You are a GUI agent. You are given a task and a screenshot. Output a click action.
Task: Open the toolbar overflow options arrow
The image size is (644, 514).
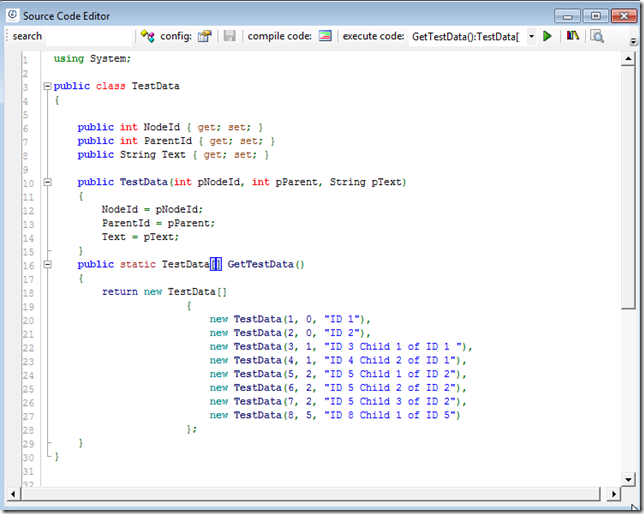point(633,41)
